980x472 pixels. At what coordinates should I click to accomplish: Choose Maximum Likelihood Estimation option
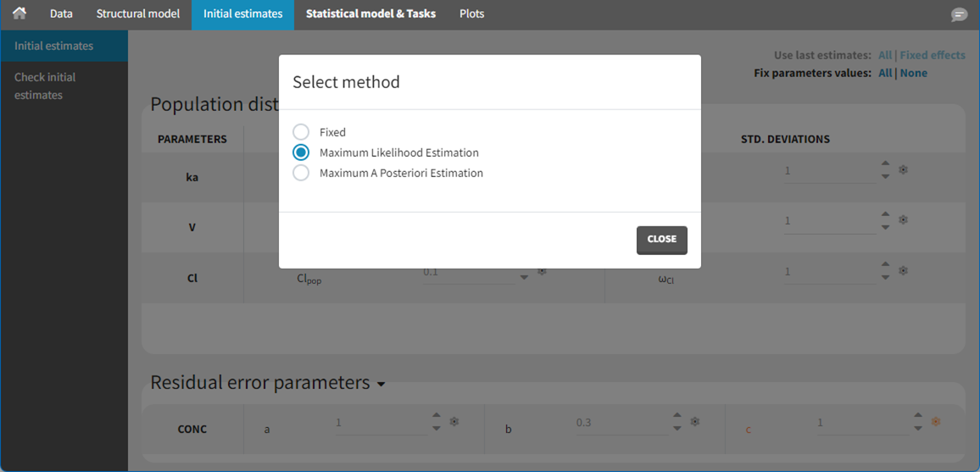301,153
